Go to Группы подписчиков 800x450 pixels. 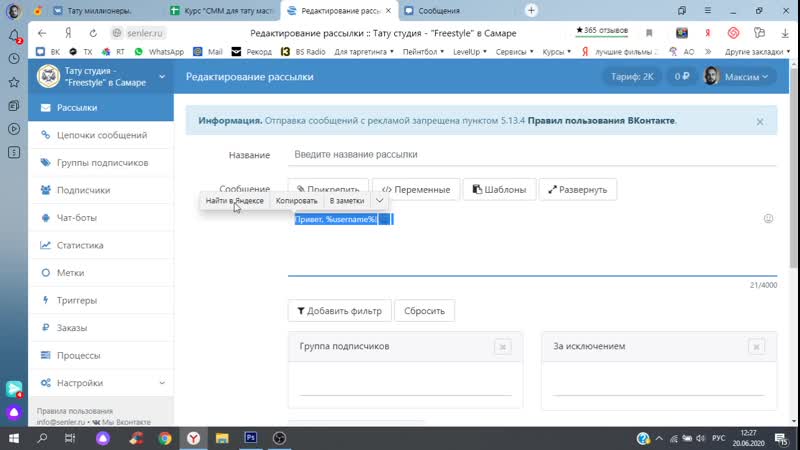click(x=101, y=163)
